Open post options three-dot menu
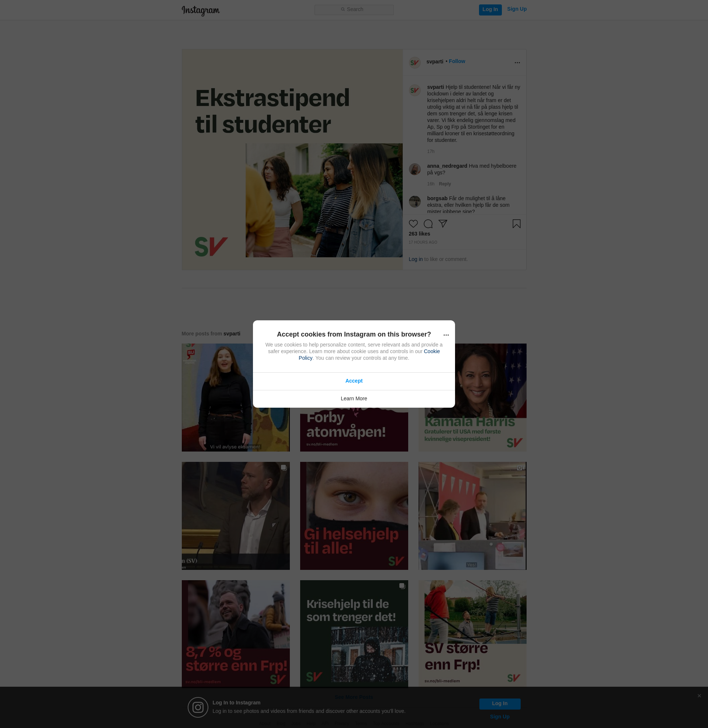The height and width of the screenshot is (728, 708). (517, 62)
